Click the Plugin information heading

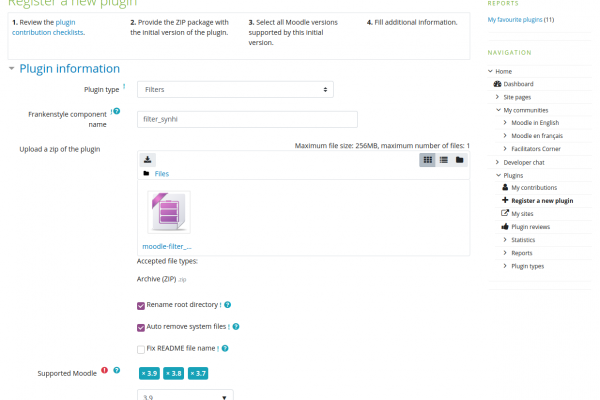pyautogui.click(x=70, y=69)
